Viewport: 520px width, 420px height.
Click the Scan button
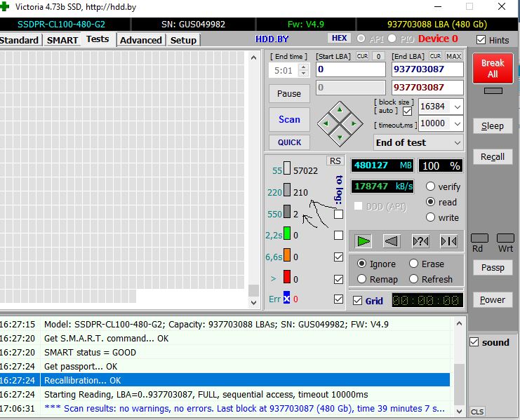tap(289, 119)
